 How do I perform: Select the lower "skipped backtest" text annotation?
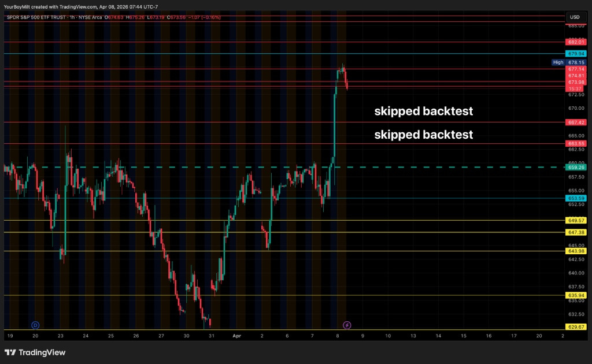click(423, 135)
